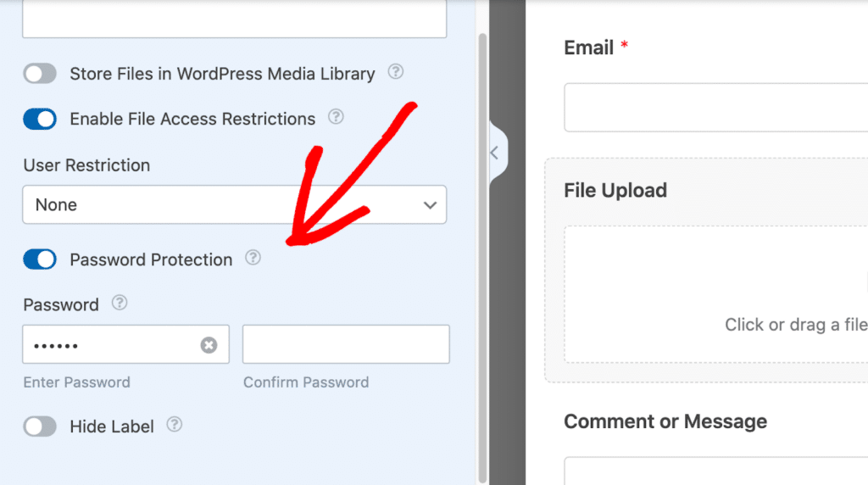
Task: Click the settings panel vertical scrollbar
Action: [x=482, y=258]
